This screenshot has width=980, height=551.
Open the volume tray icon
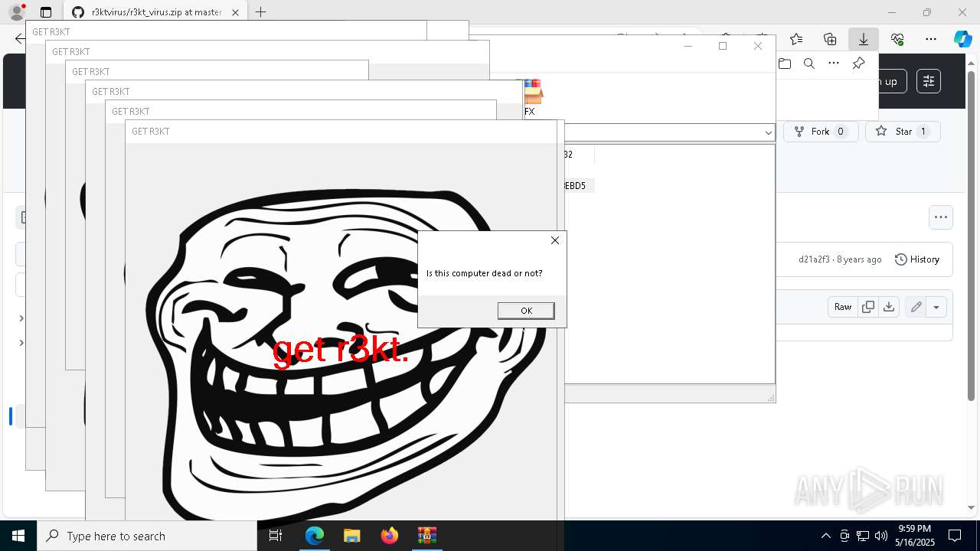pyautogui.click(x=881, y=536)
